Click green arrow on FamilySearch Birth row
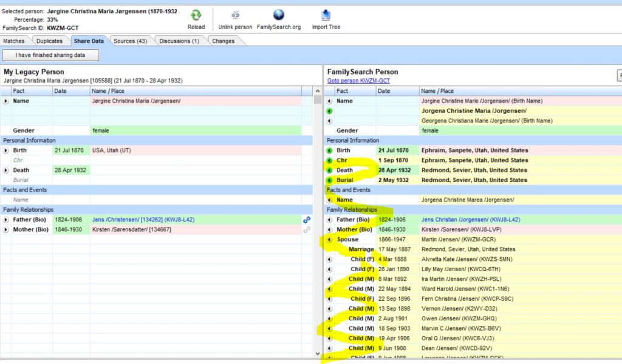 tap(329, 150)
